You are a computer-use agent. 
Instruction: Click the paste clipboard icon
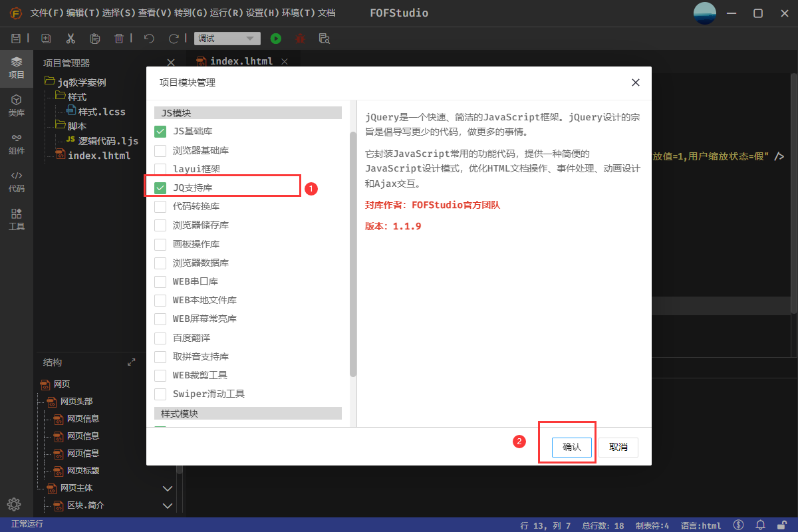coord(94,39)
